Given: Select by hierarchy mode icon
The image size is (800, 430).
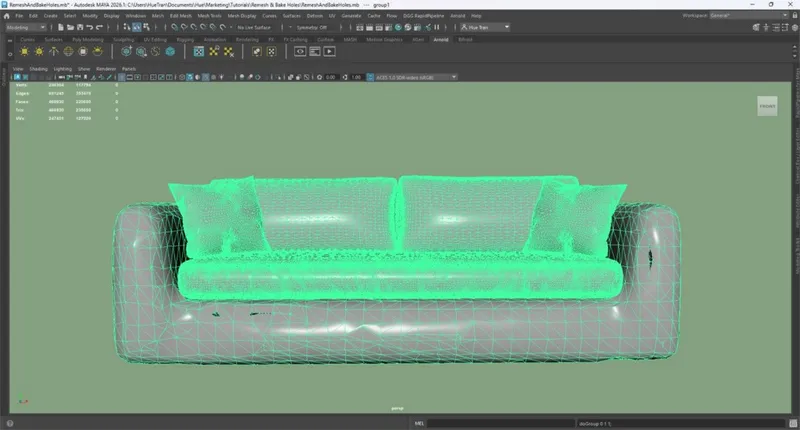Looking at the screenshot, I should 127,27.
